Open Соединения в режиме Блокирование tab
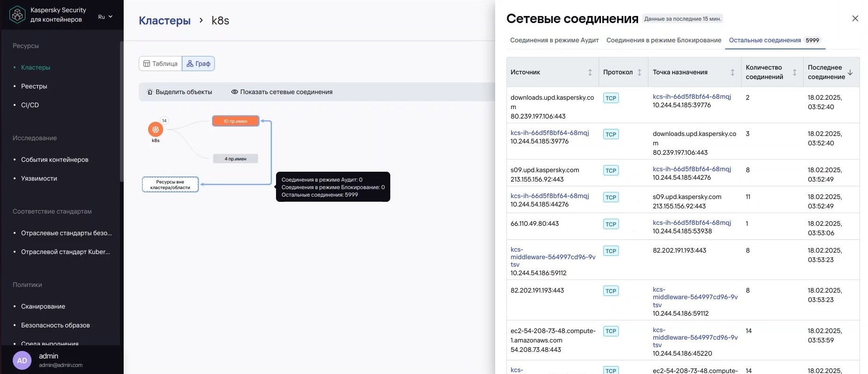The width and height of the screenshot is (868, 374). point(664,40)
